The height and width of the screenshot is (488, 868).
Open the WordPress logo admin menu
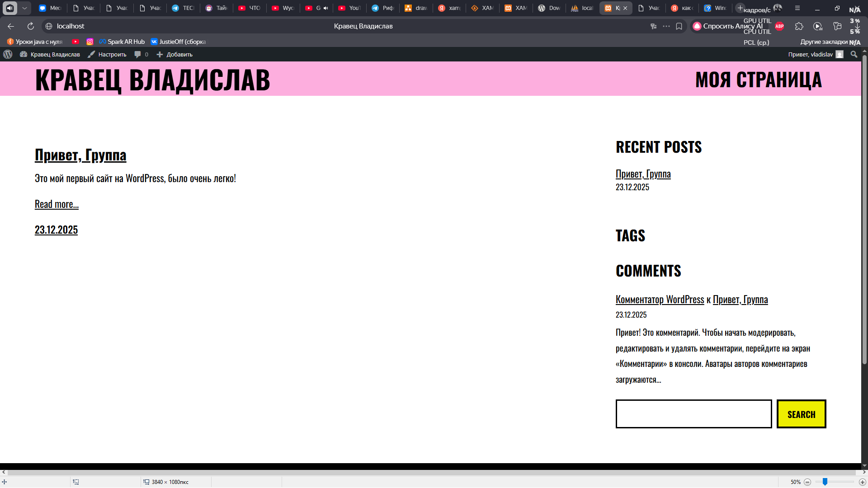pos(8,54)
